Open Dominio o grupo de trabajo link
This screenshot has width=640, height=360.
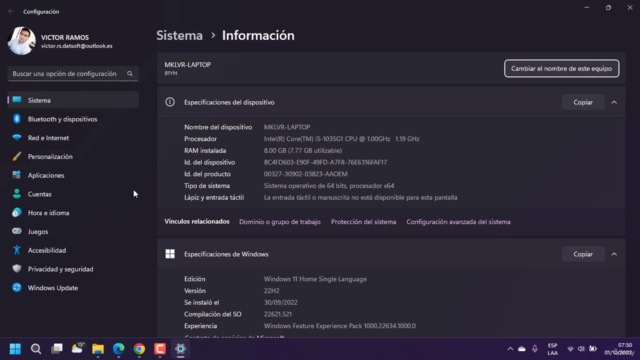(x=280, y=222)
